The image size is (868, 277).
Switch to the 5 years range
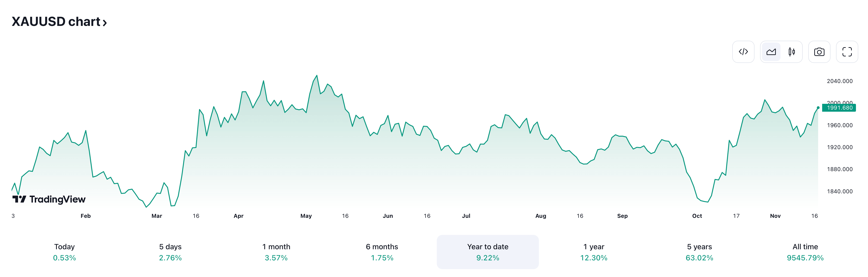(x=699, y=252)
